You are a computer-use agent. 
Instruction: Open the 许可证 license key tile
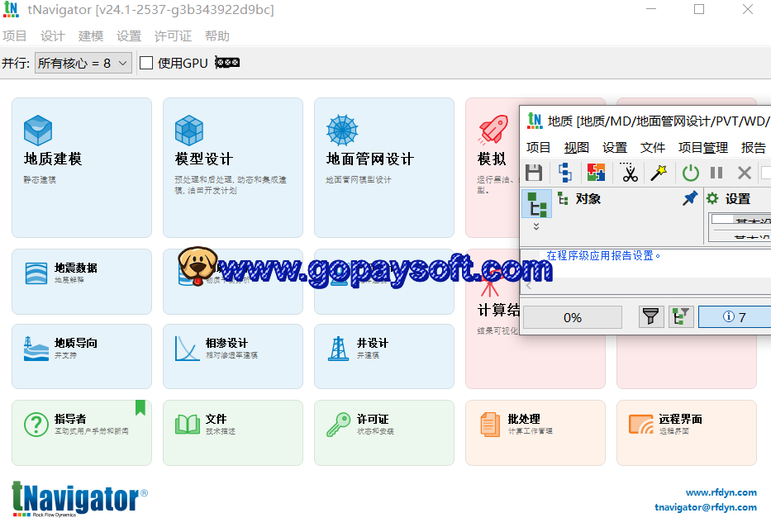click(384, 433)
